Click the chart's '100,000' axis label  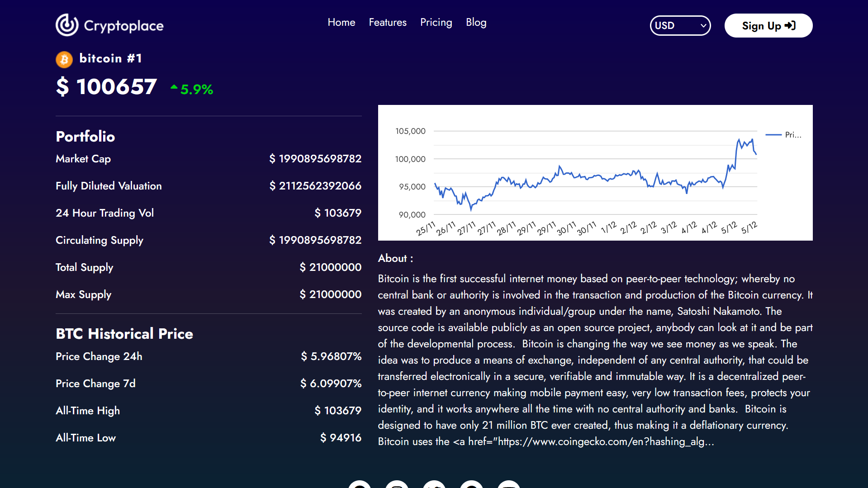pyautogui.click(x=410, y=159)
